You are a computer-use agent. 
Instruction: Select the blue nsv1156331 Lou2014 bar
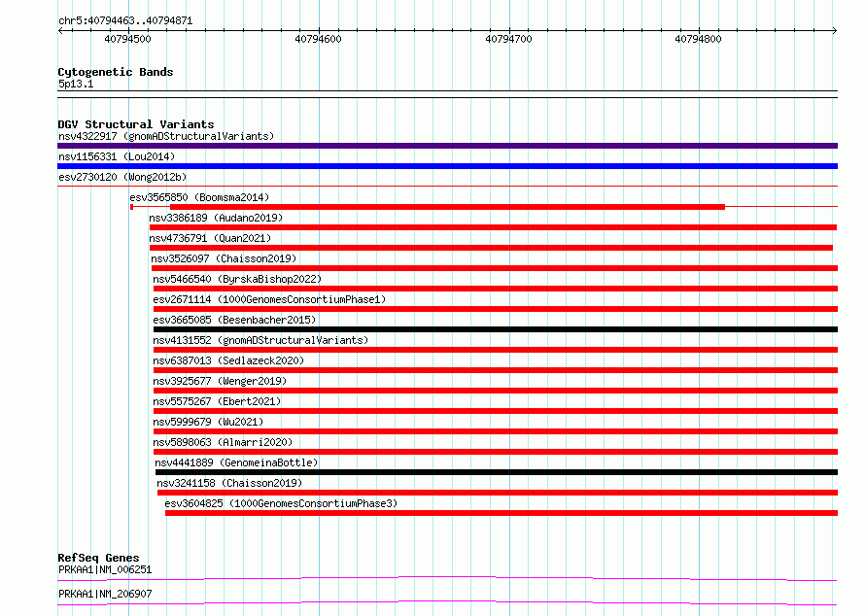click(x=447, y=166)
